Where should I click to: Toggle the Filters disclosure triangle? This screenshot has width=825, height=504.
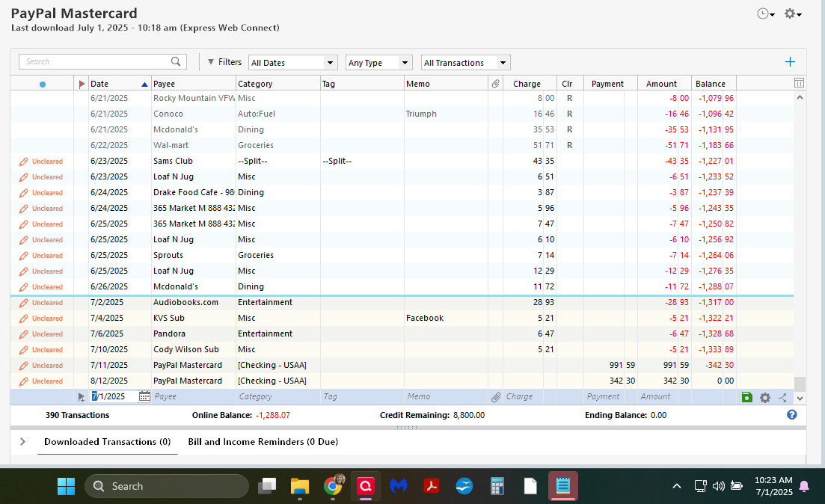pyautogui.click(x=211, y=62)
